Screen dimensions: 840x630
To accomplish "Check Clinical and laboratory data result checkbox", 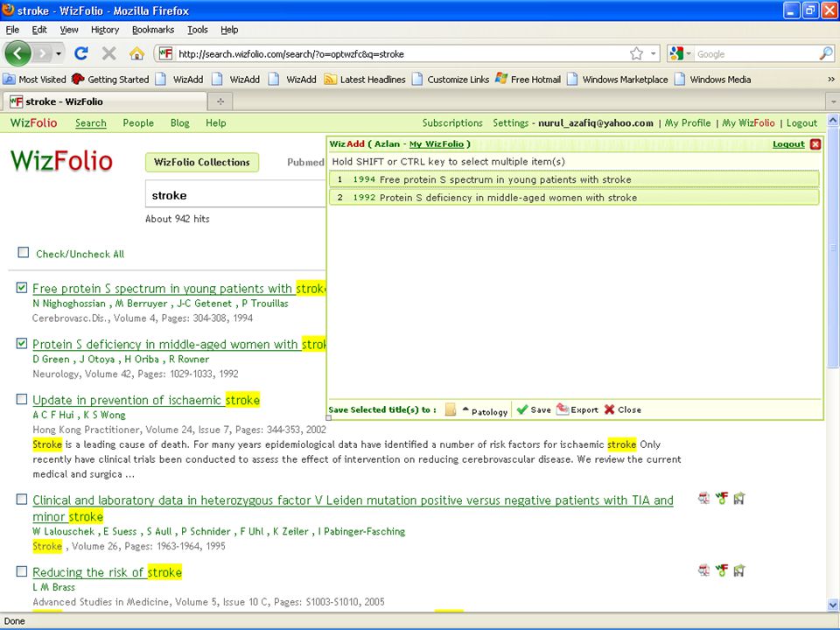I will point(21,500).
